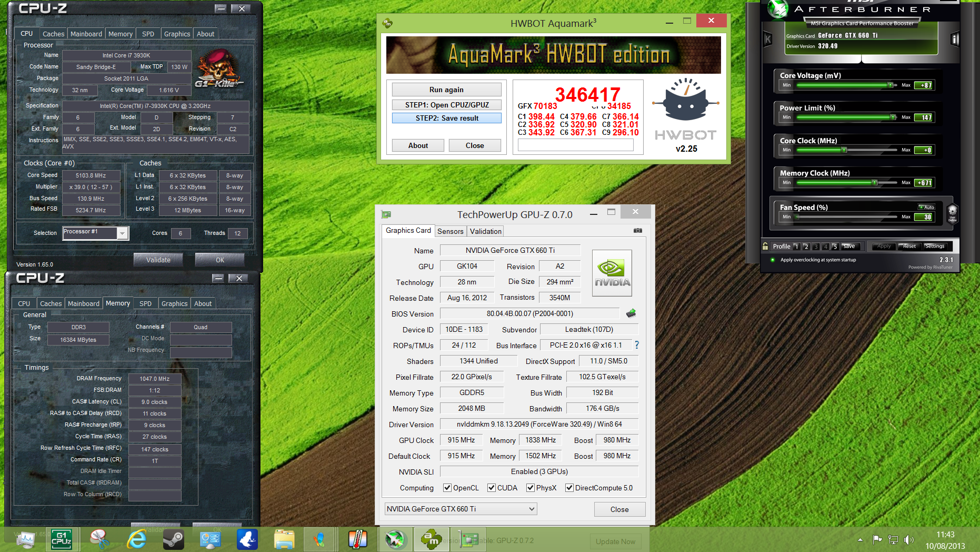
Task: Click the G1-Killer skull logo in CPU-Z
Action: click(x=218, y=68)
